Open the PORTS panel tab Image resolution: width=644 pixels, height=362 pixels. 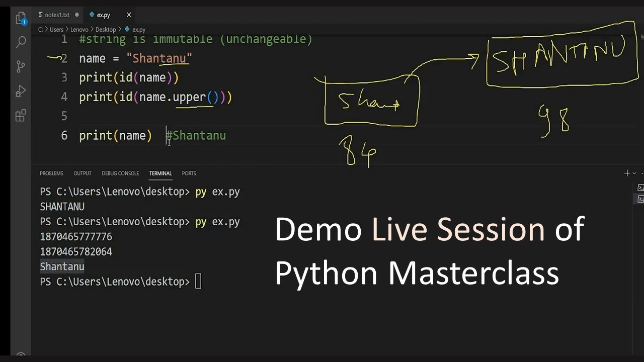coord(189,173)
